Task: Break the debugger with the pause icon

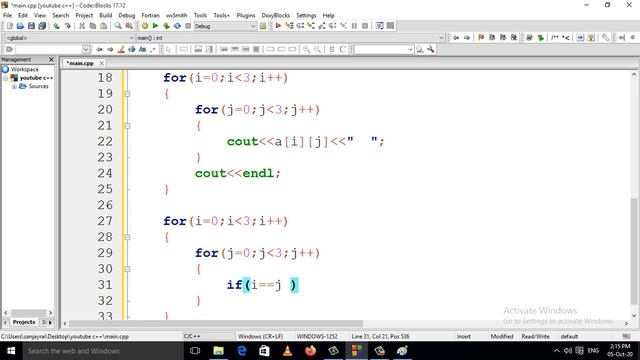Action: [354, 26]
